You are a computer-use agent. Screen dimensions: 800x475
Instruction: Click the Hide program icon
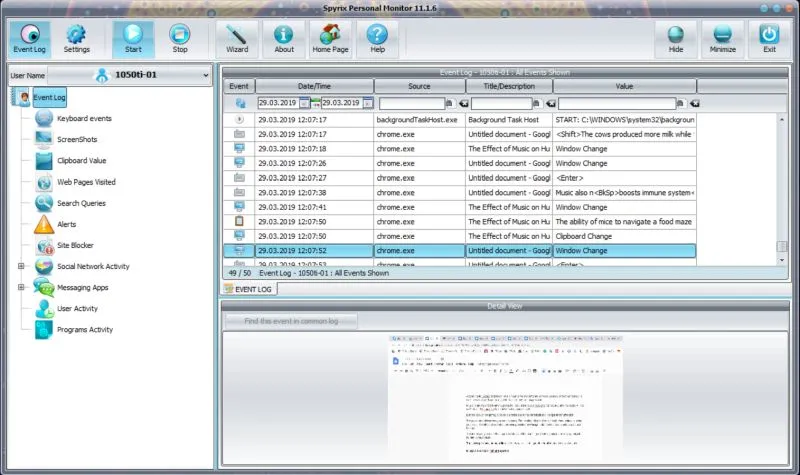point(676,39)
